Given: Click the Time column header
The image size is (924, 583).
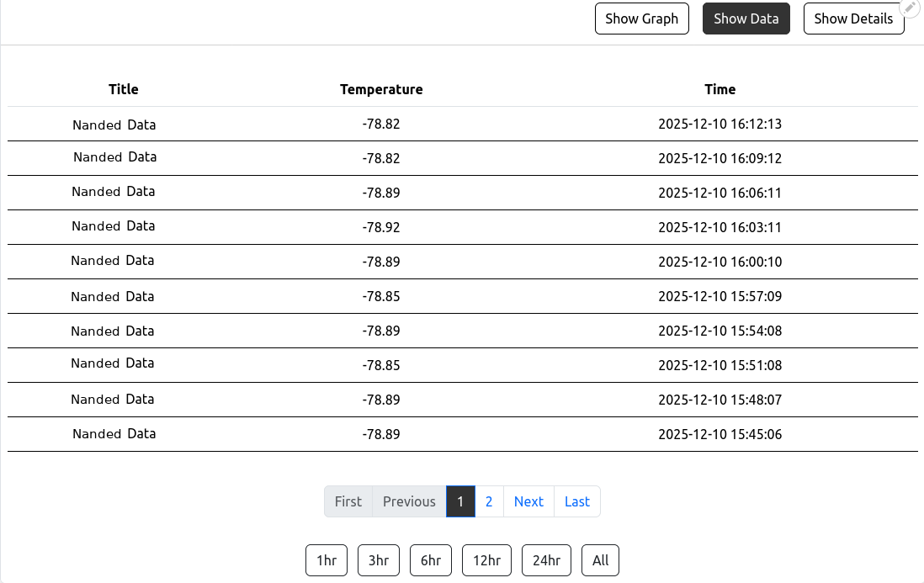Looking at the screenshot, I should 720,89.
